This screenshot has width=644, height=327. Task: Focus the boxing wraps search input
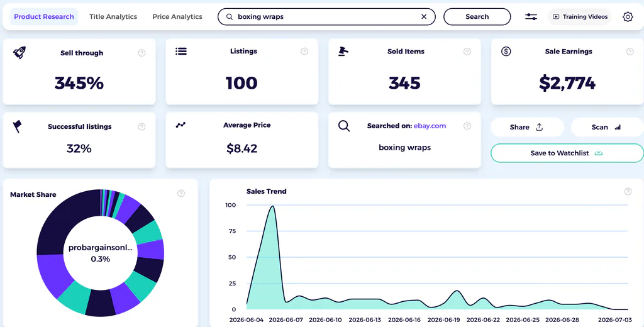[x=326, y=17]
